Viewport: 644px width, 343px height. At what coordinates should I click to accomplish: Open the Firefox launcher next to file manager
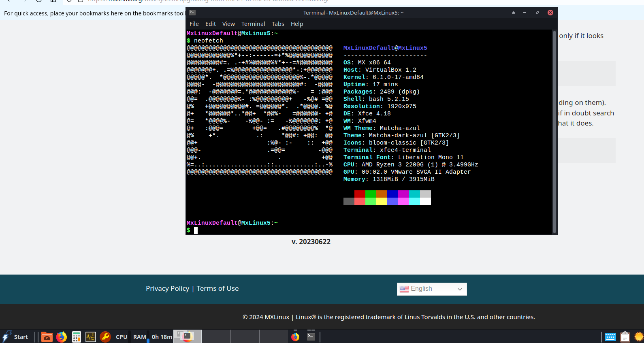coord(62,337)
